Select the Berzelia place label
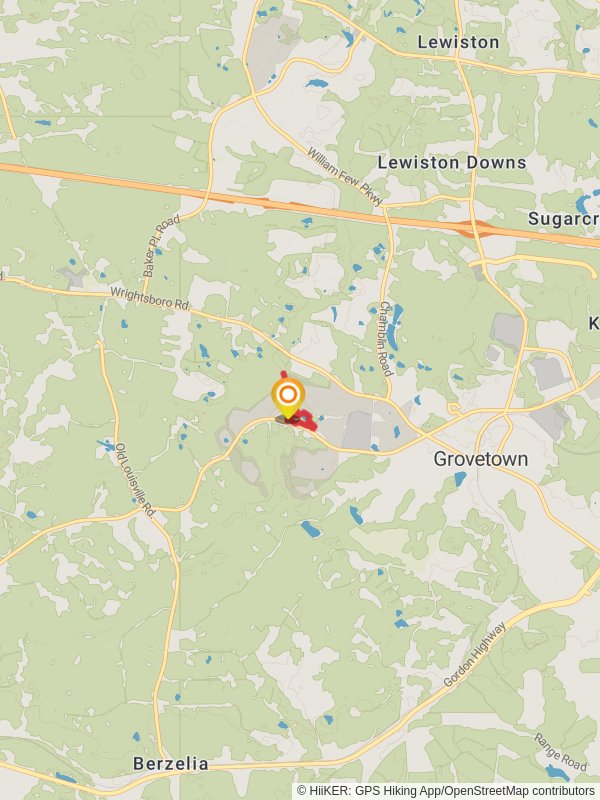 [170, 764]
